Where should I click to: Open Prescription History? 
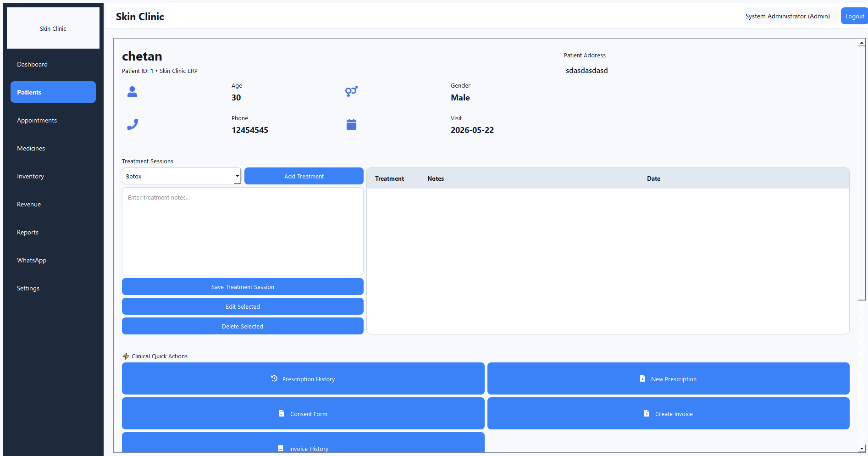pos(303,378)
